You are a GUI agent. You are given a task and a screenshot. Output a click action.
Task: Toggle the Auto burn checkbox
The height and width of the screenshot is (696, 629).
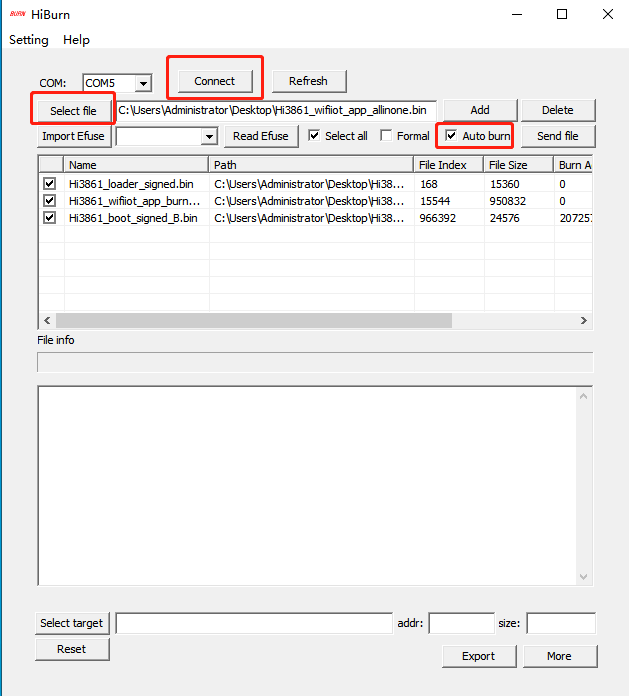452,136
